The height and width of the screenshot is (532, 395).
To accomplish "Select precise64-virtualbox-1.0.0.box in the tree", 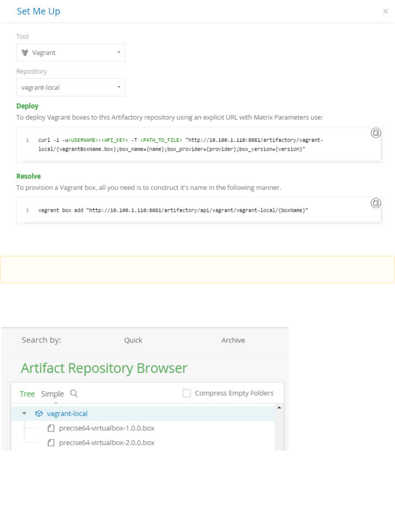I will (x=107, y=428).
